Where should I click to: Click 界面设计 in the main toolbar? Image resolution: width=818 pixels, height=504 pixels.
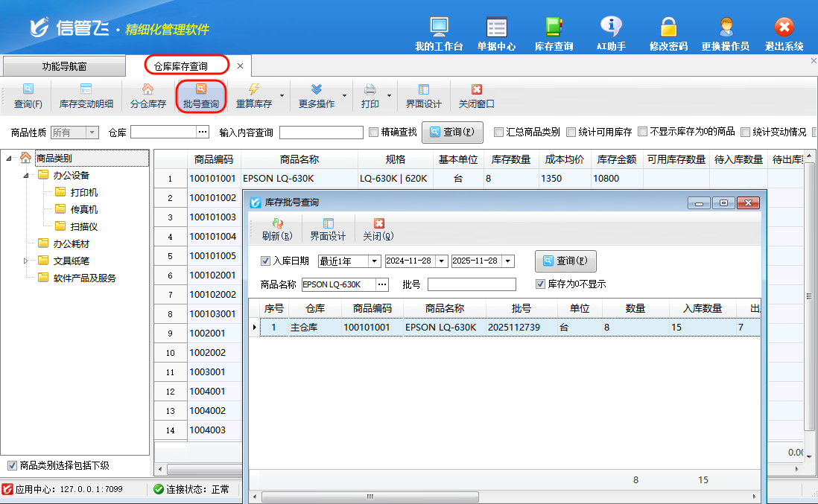tap(423, 96)
